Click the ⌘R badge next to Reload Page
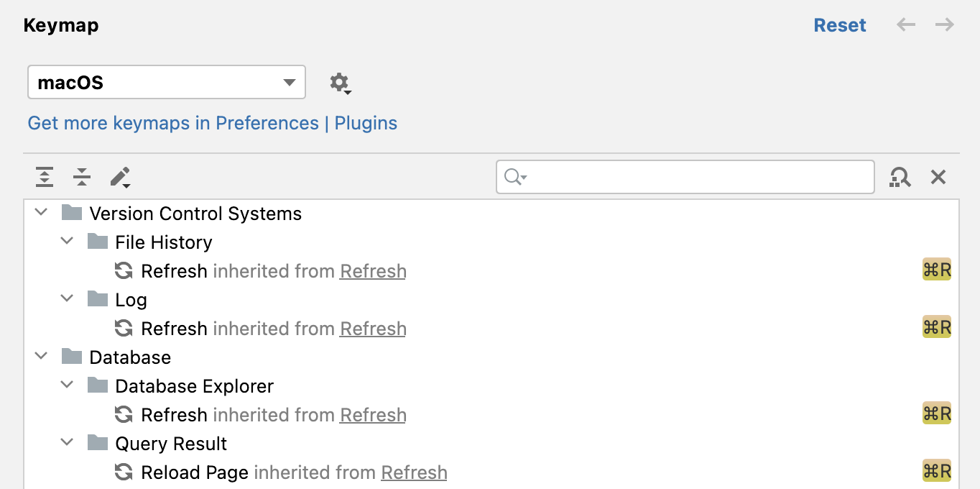This screenshot has height=489, width=980. (937, 470)
